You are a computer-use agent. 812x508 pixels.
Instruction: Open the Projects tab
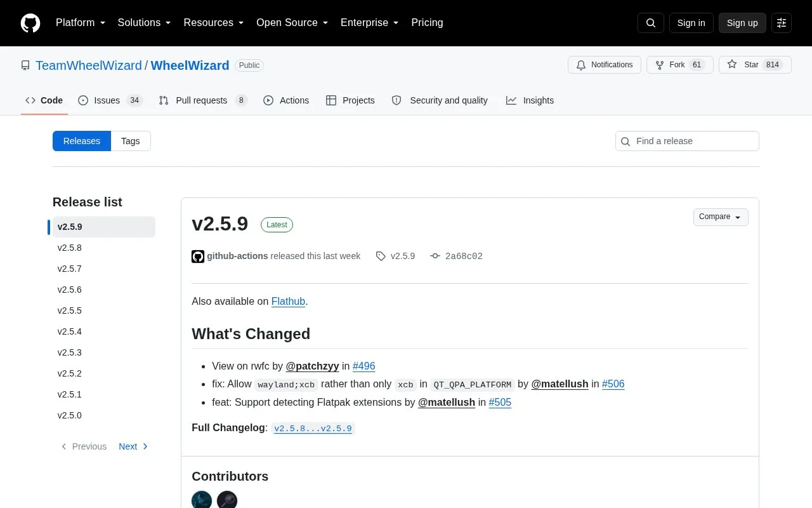tap(350, 100)
